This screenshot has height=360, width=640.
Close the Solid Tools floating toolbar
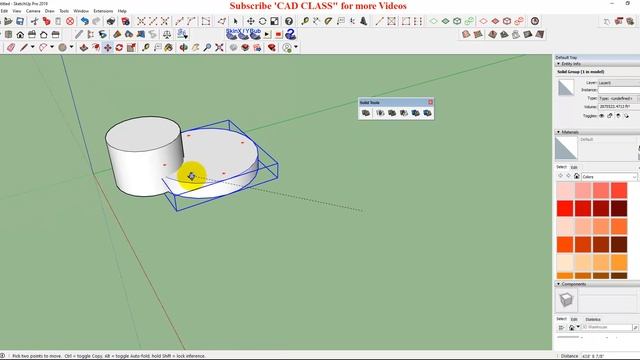430,102
